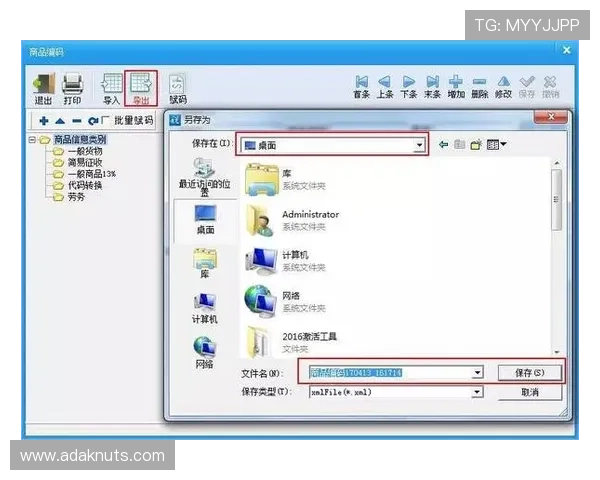This screenshot has width=600, height=480.
Task: Enable the 批量赋码 checkbox
Action: pos(106,121)
